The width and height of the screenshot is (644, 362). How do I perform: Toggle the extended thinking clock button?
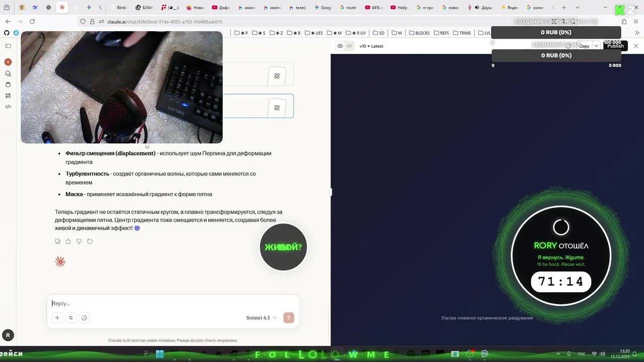click(84, 318)
